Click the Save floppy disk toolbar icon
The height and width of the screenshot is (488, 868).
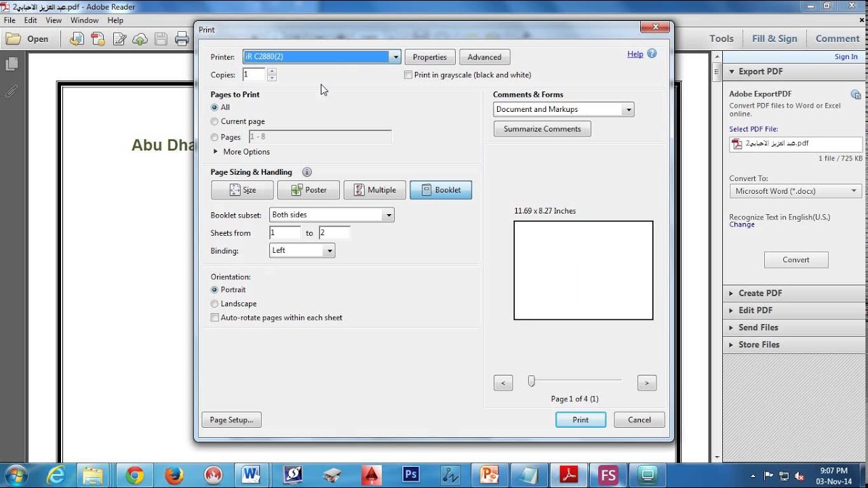[x=161, y=39]
